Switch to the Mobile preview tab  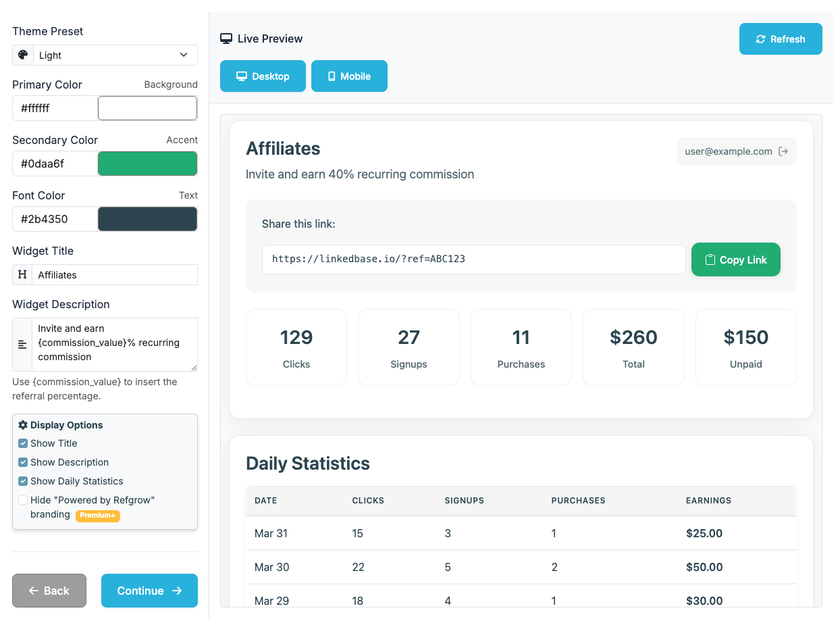point(349,76)
